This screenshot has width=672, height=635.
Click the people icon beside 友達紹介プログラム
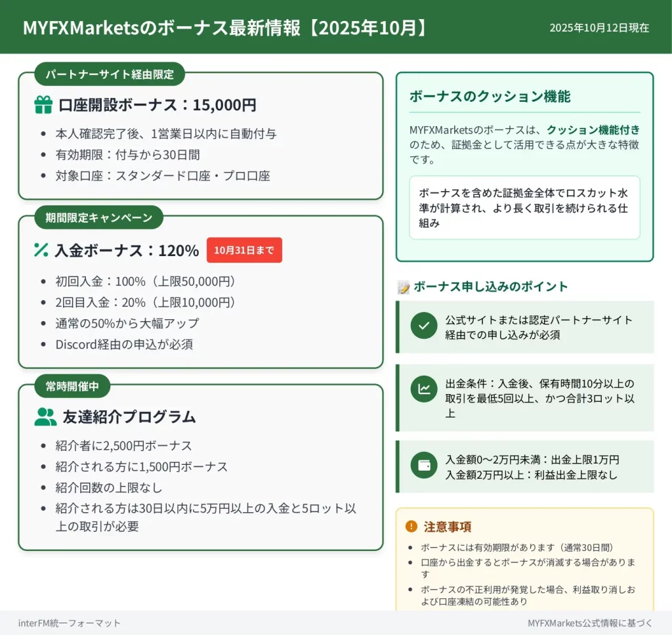pos(45,417)
